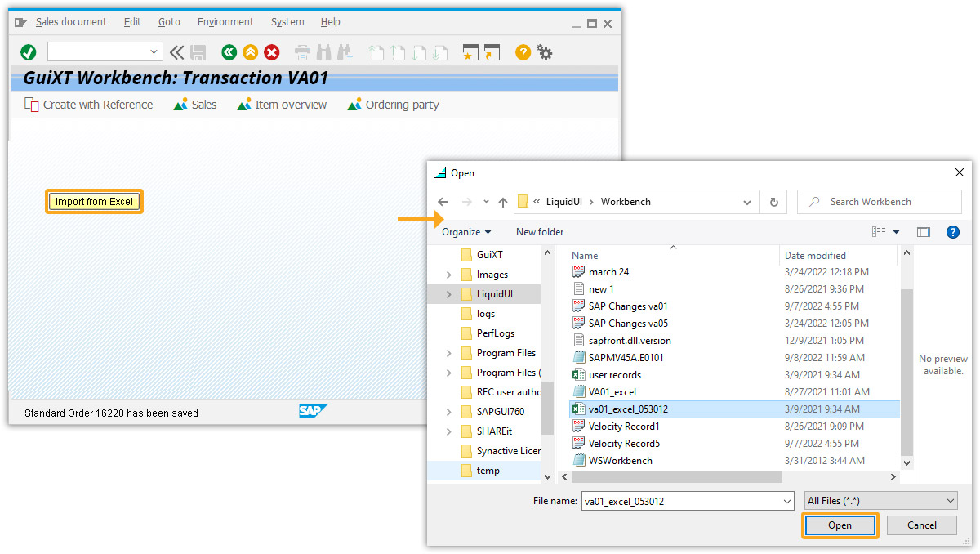Click the Cancel button in Open dialog
The image size is (980, 554).
click(x=921, y=525)
